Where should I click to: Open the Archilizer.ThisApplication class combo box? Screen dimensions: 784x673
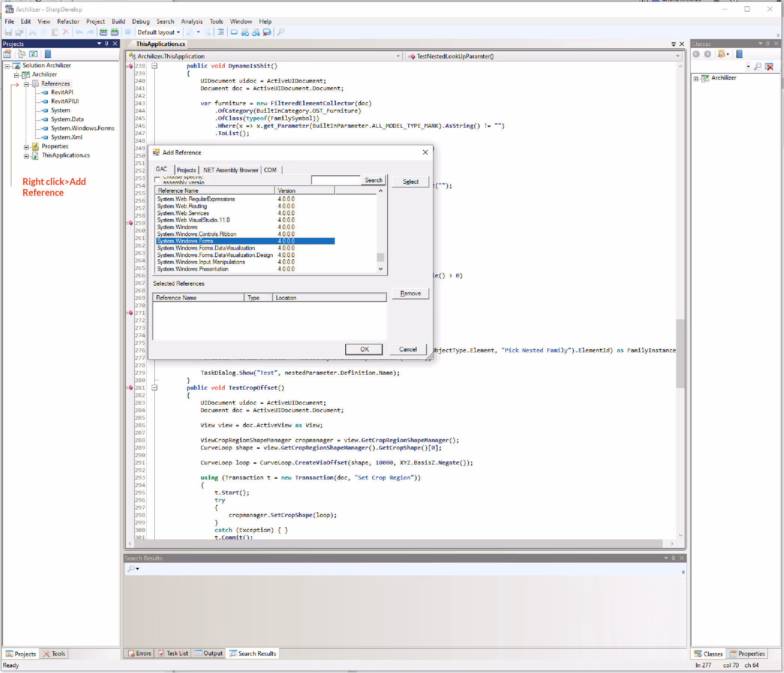pyautogui.click(x=265, y=57)
